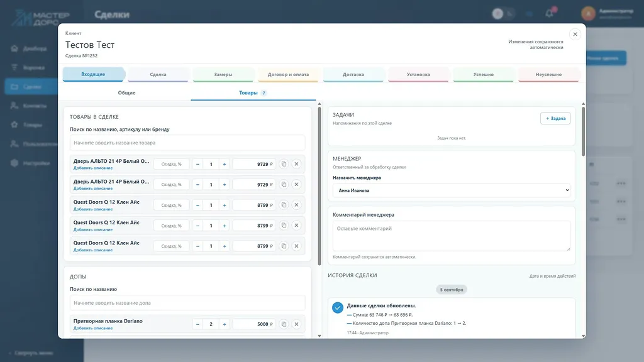Focus the product search field
Screen dimensions: 644x362
click(187, 143)
